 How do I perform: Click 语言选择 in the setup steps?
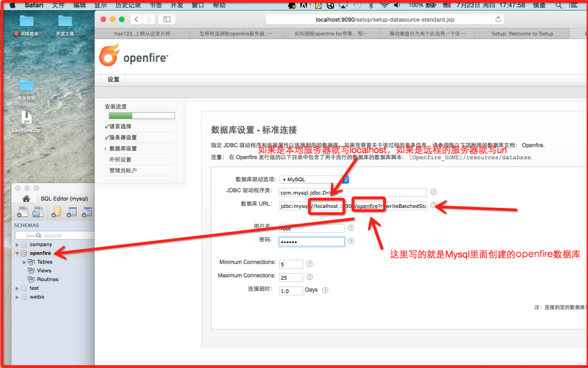[x=120, y=126]
